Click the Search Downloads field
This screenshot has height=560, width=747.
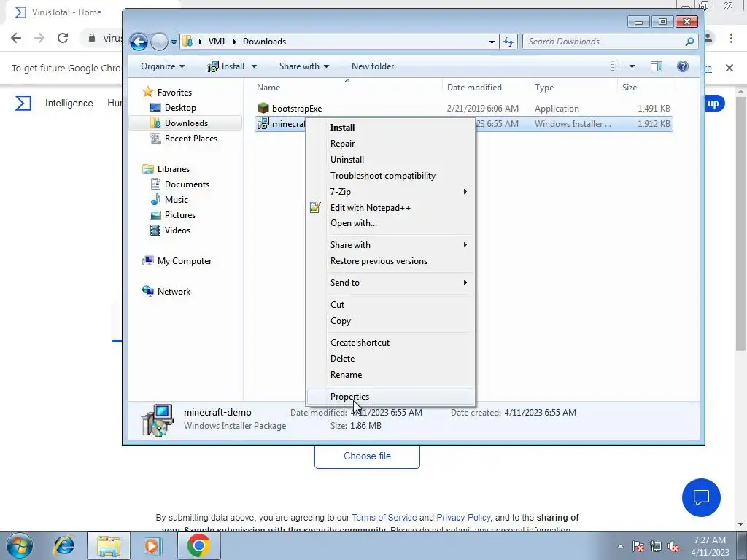point(604,42)
